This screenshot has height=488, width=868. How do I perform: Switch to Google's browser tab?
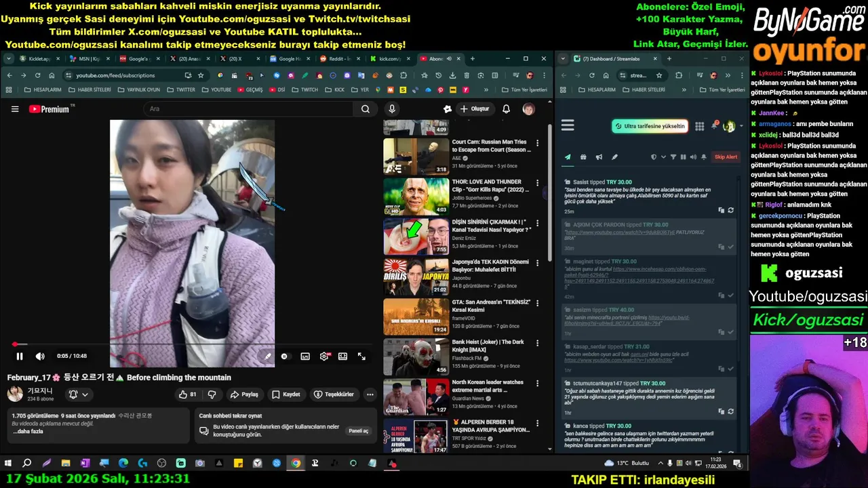139,59
